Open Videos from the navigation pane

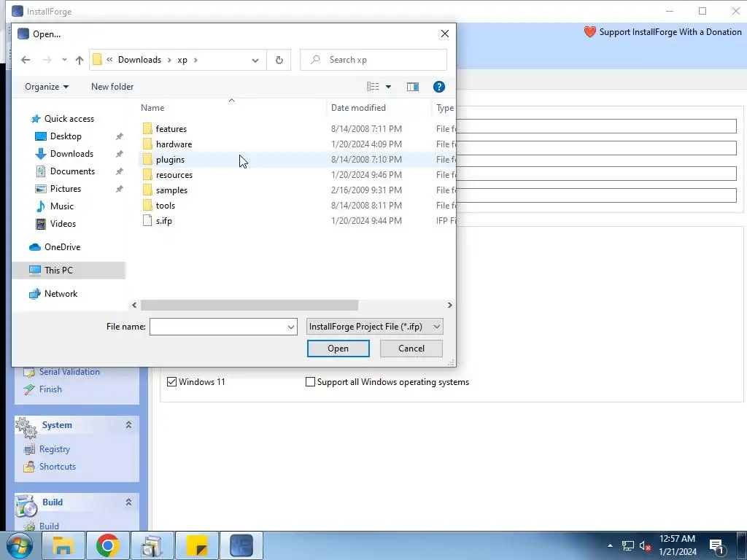pos(63,224)
